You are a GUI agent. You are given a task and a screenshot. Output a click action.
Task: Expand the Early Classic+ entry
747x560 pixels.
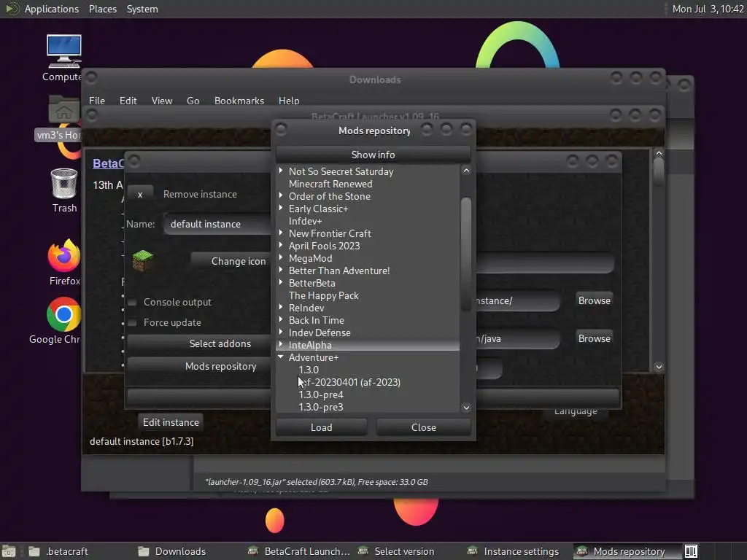[281, 208]
